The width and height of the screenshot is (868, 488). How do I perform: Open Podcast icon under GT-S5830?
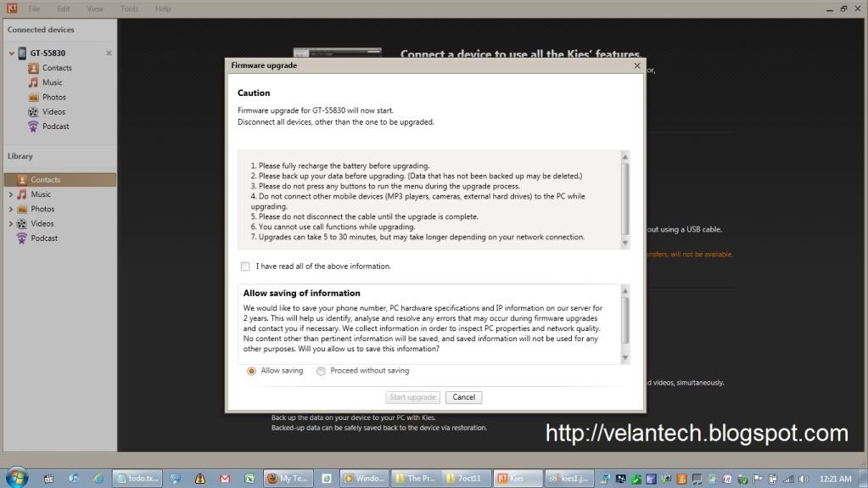(33, 126)
